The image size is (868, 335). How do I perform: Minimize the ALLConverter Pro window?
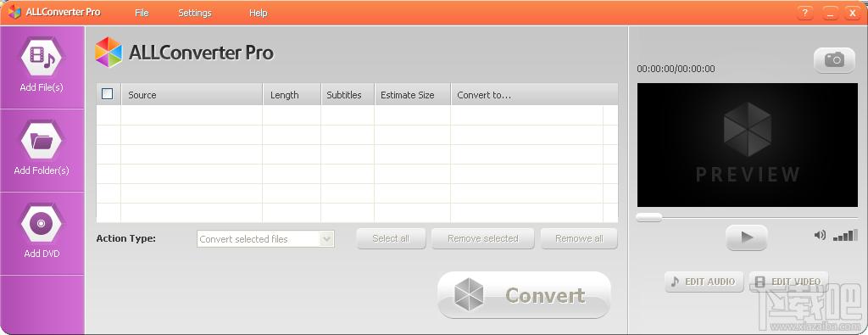point(830,13)
